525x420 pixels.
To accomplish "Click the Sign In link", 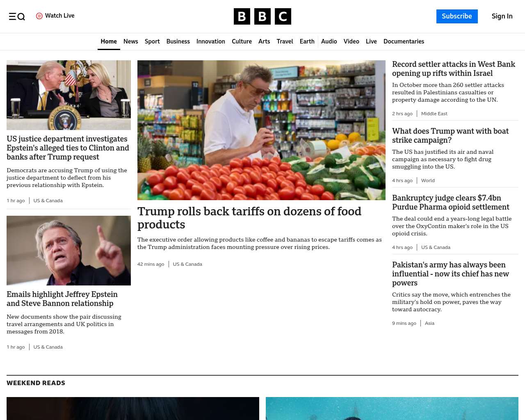I will point(502,16).
